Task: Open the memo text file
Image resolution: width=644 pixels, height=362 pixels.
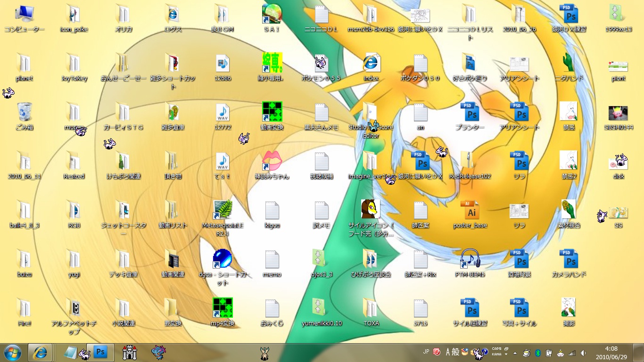Action: (272, 264)
